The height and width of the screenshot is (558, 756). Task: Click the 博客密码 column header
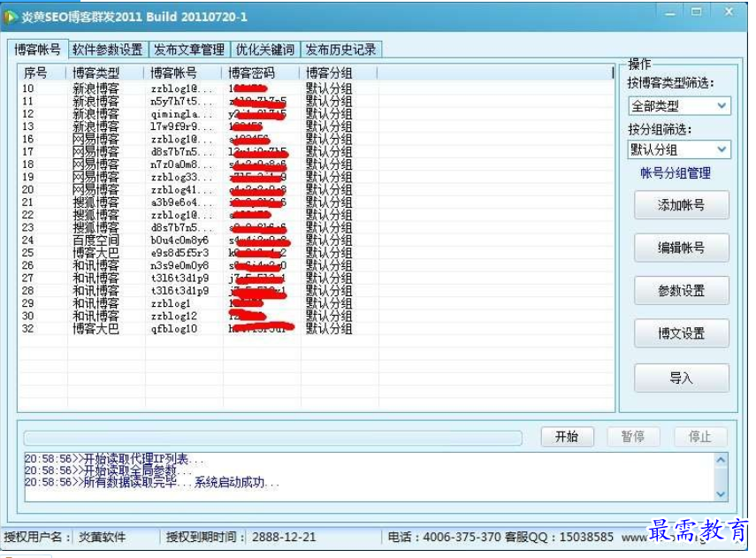tap(261, 73)
